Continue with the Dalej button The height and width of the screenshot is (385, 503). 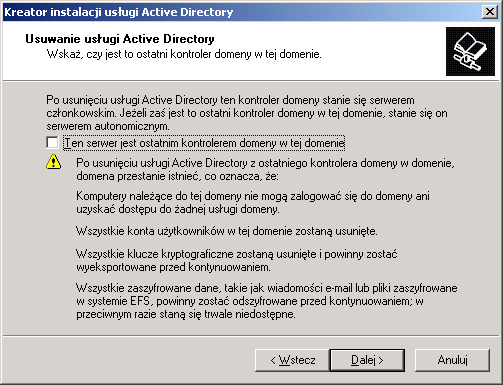(367, 360)
